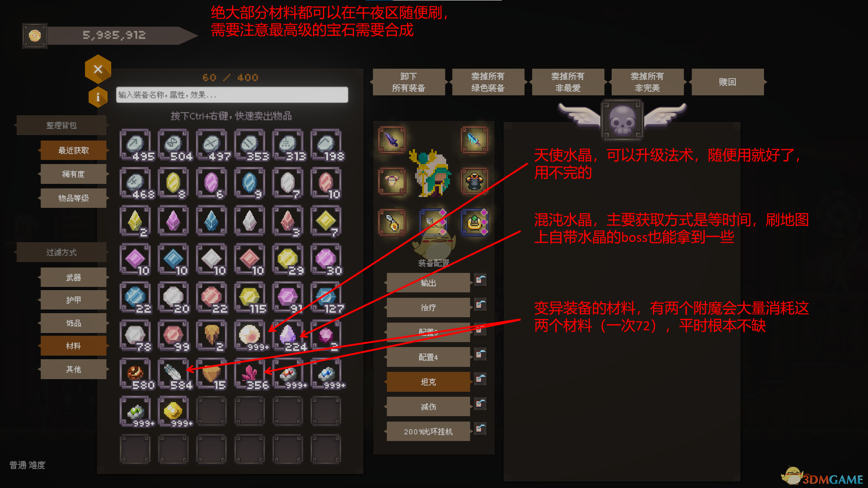868x488 pixels.
Task: Click the orange hexagon close icon
Action: point(98,69)
